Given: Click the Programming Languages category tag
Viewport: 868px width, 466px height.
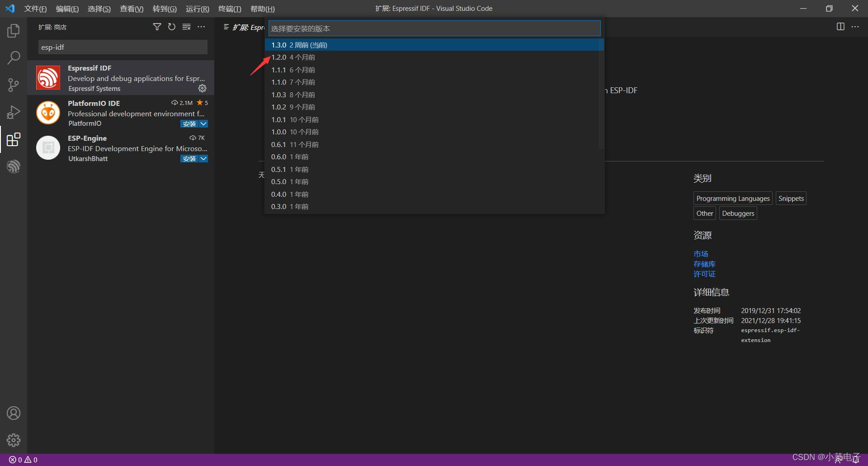Looking at the screenshot, I should coord(733,198).
